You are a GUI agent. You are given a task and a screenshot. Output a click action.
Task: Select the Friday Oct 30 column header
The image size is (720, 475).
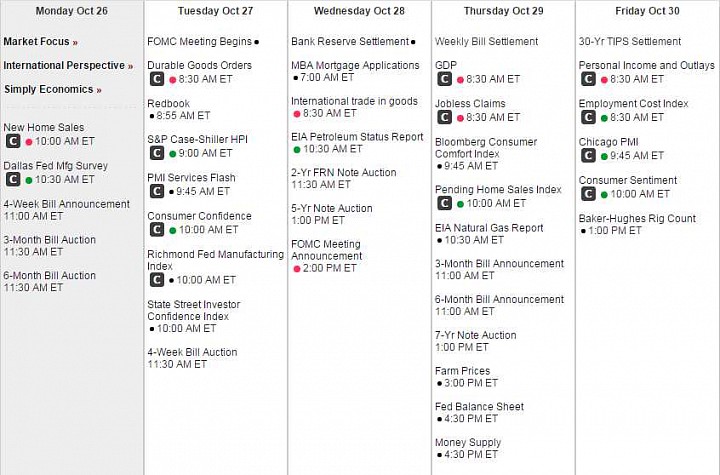pyautogui.click(x=647, y=11)
